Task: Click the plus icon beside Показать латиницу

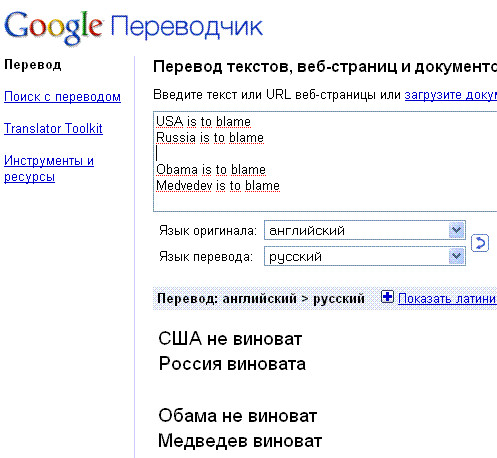Action: click(x=387, y=297)
